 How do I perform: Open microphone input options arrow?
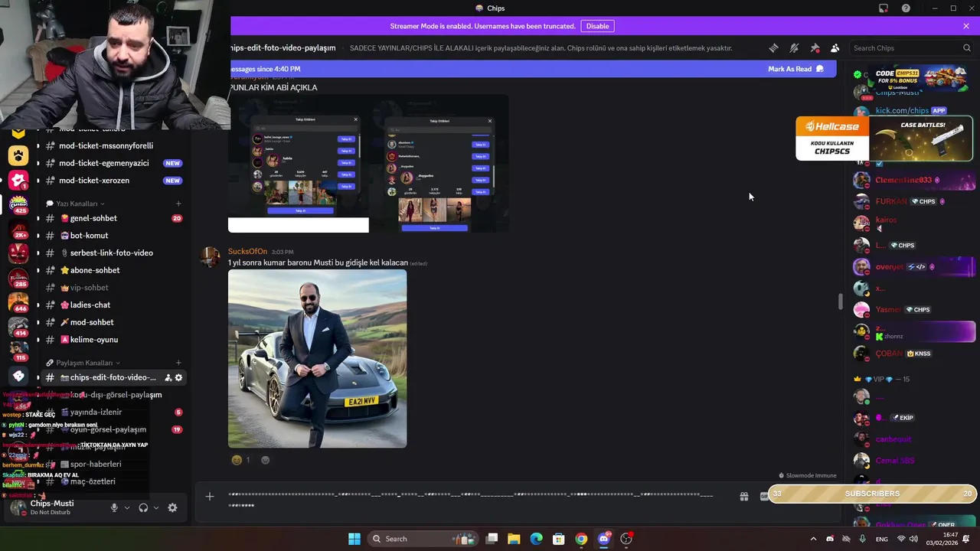(x=127, y=507)
